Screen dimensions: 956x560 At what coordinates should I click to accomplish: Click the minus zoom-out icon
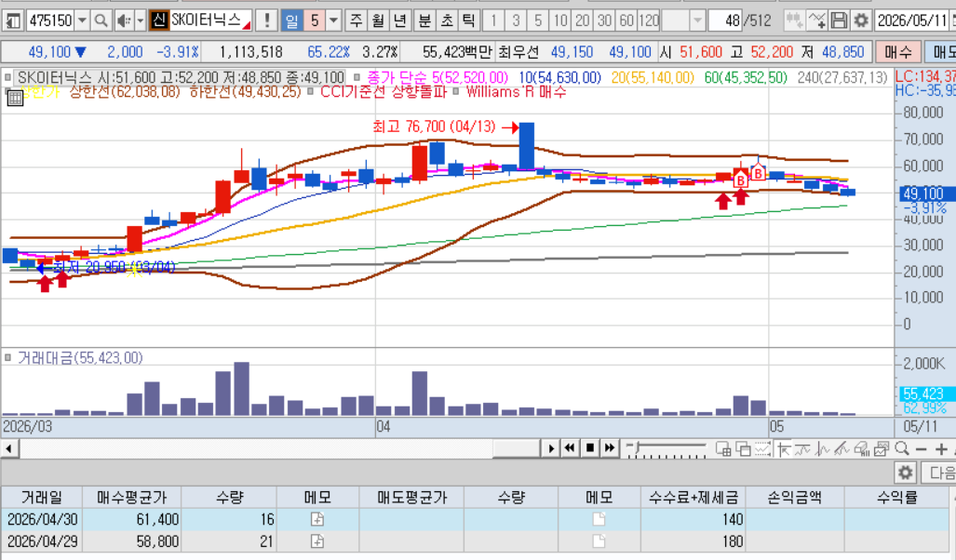click(x=922, y=449)
